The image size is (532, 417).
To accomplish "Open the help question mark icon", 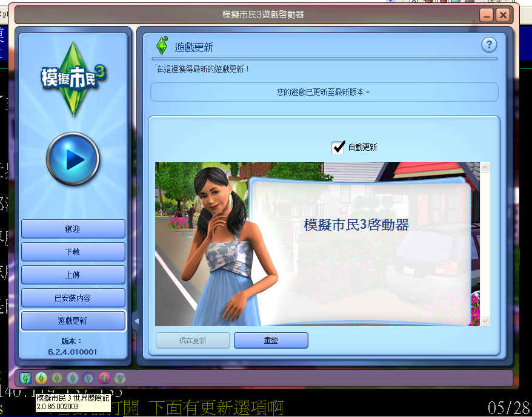I will pos(489,45).
